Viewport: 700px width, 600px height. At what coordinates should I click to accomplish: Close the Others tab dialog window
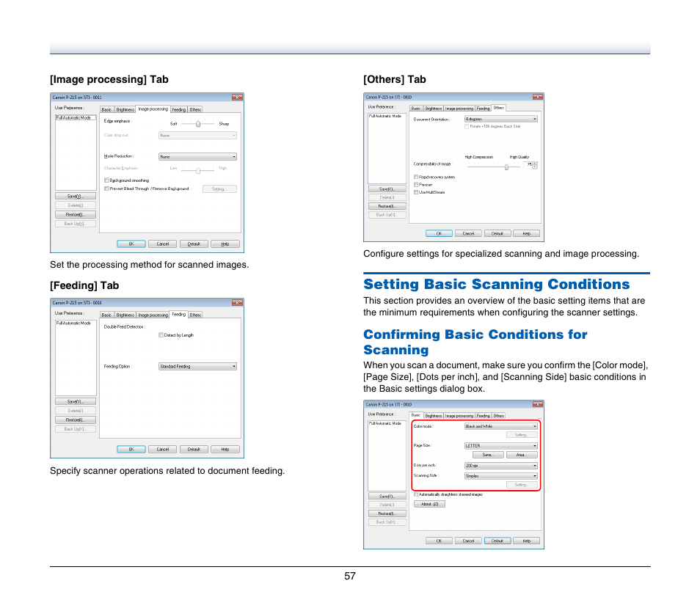click(x=538, y=97)
